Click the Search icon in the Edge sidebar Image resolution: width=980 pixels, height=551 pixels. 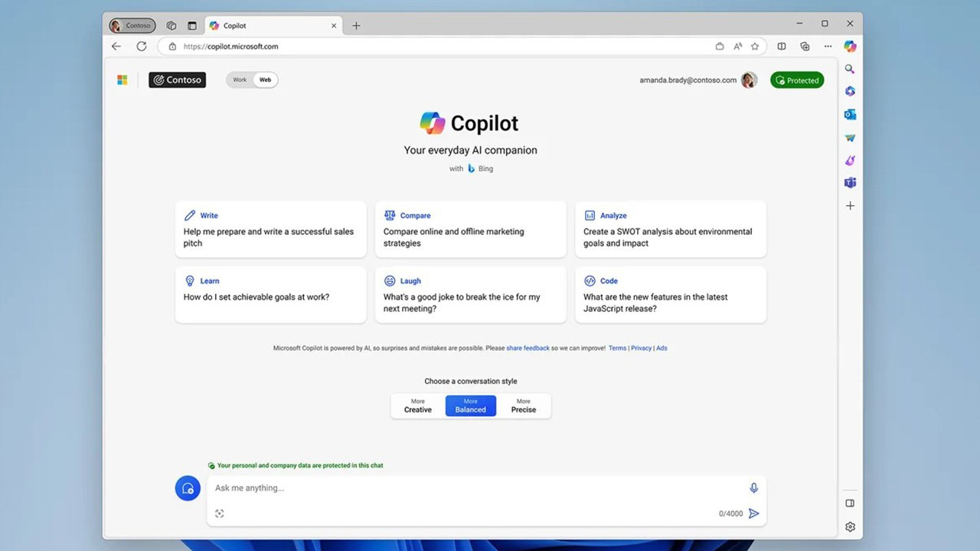pos(850,69)
